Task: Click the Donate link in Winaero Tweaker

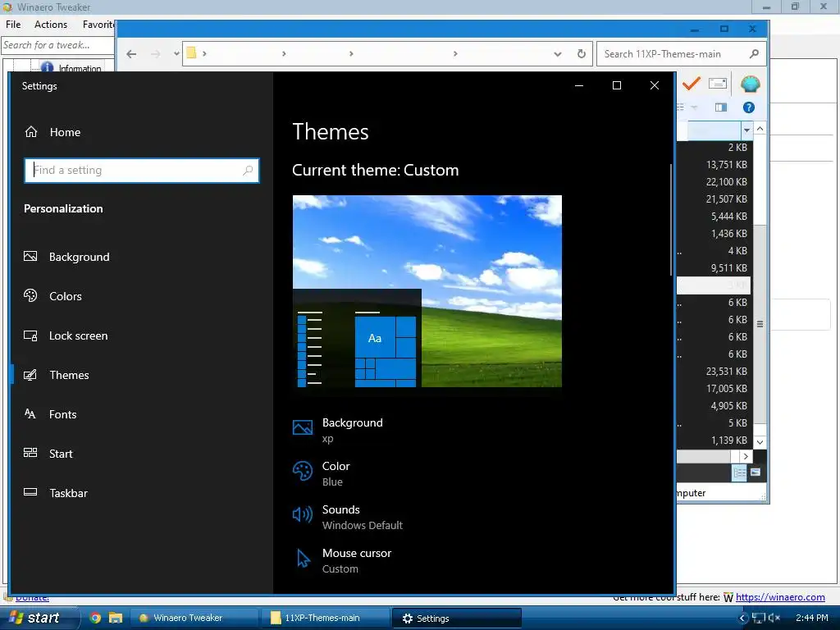Action: 32,597
